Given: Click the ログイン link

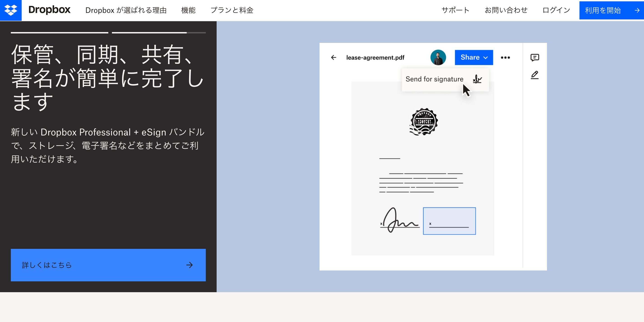Looking at the screenshot, I should tap(556, 10).
